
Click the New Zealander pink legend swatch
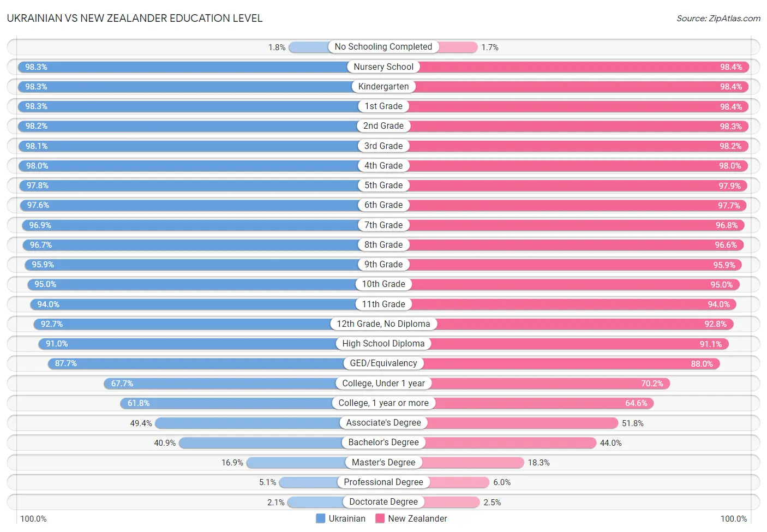(x=380, y=518)
